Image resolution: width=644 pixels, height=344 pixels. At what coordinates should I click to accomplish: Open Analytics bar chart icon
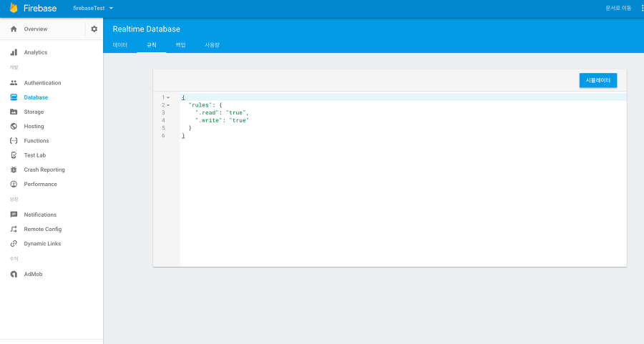(x=14, y=52)
